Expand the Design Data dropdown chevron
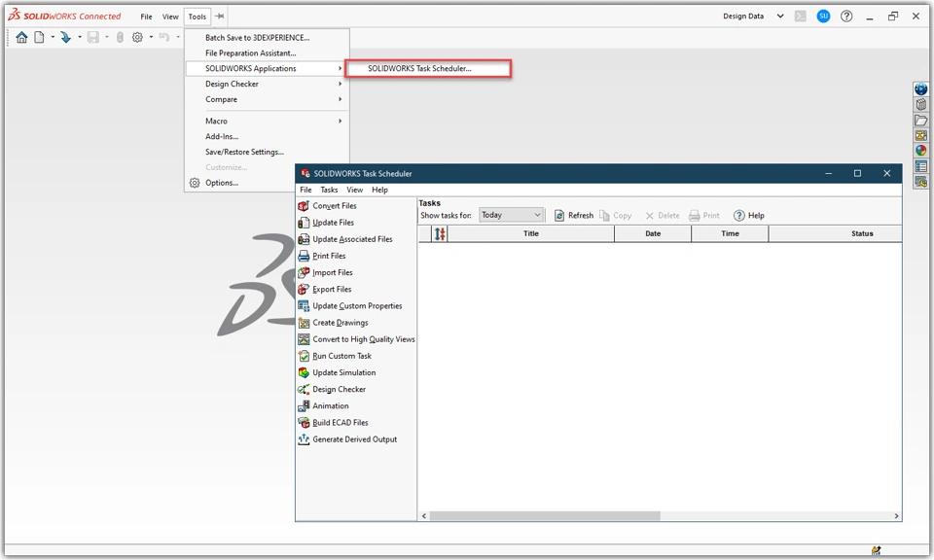This screenshot has width=934, height=560. [779, 17]
